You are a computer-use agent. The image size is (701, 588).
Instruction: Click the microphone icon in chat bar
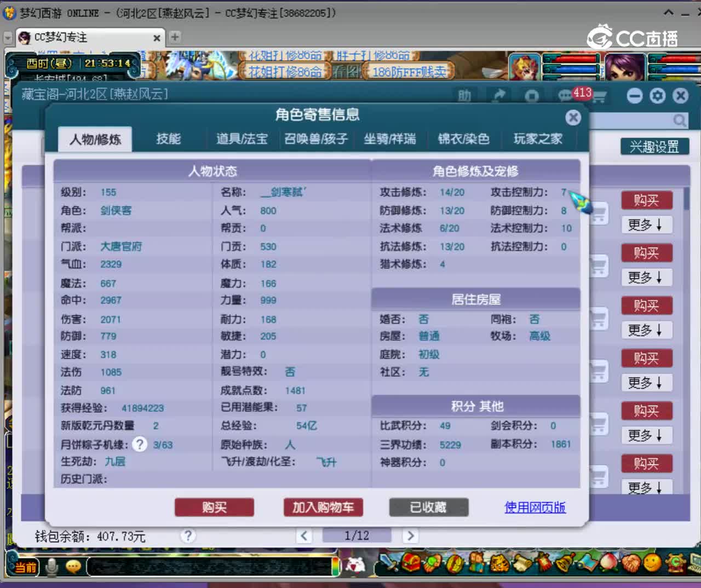pyautogui.click(x=52, y=566)
